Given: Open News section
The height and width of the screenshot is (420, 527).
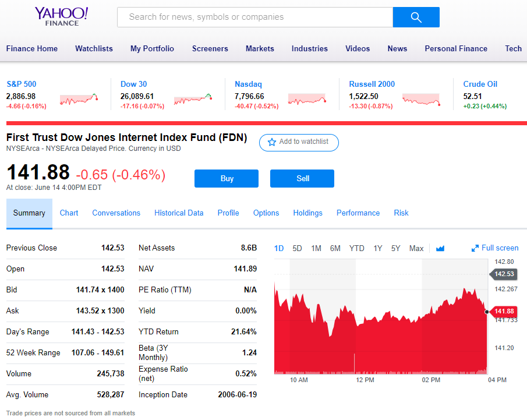Looking at the screenshot, I should pos(397,49).
